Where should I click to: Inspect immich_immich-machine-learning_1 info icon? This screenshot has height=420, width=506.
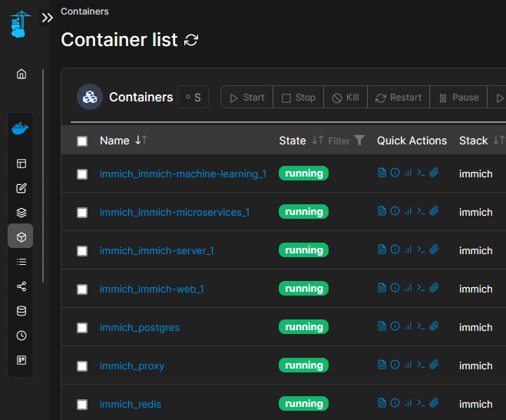395,173
